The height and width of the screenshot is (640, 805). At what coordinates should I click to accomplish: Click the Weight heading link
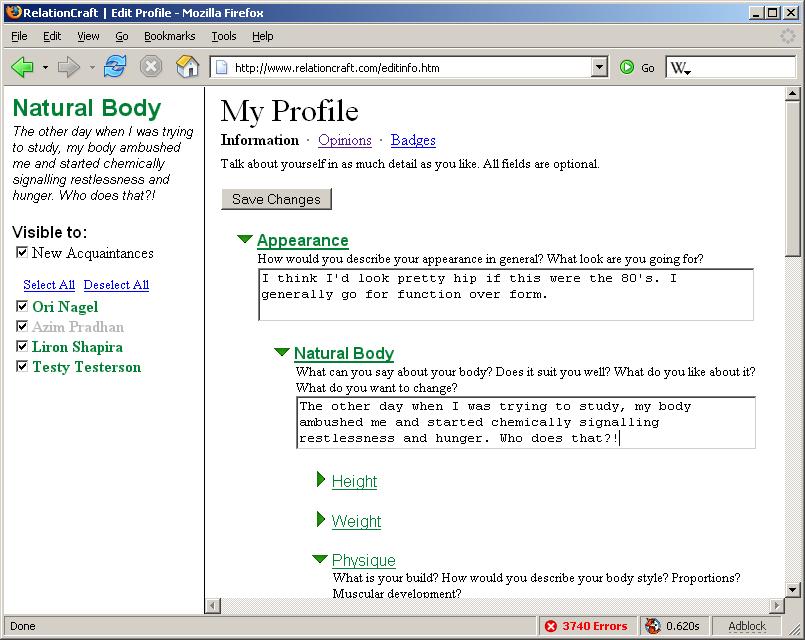(x=356, y=521)
